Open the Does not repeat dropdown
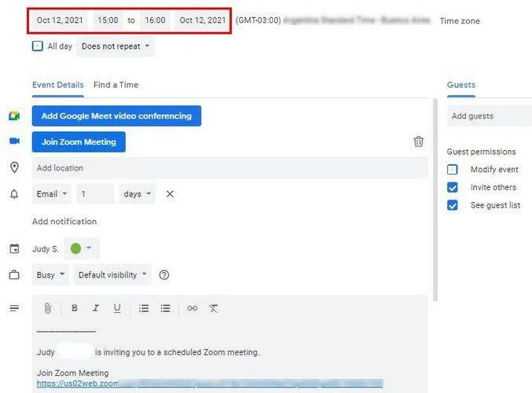The image size is (532, 393). point(116,46)
